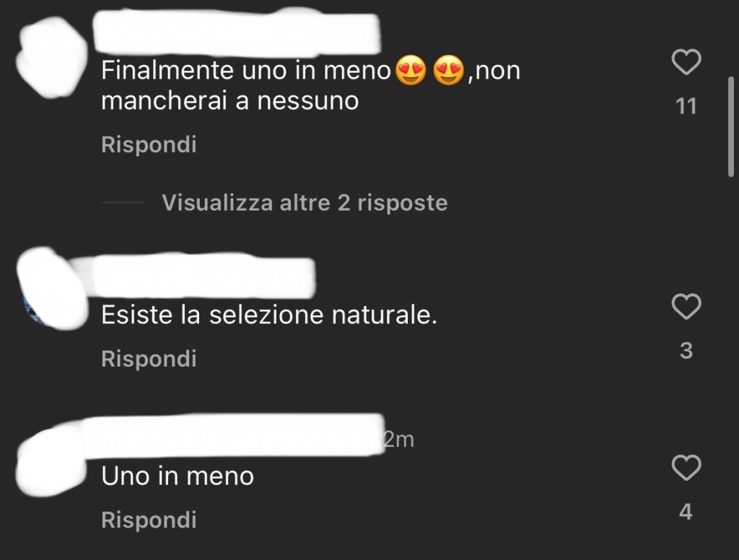Screen dimensions: 739x560
Task: Expand "Visualizza altre 2 risposte"
Action: [305, 203]
